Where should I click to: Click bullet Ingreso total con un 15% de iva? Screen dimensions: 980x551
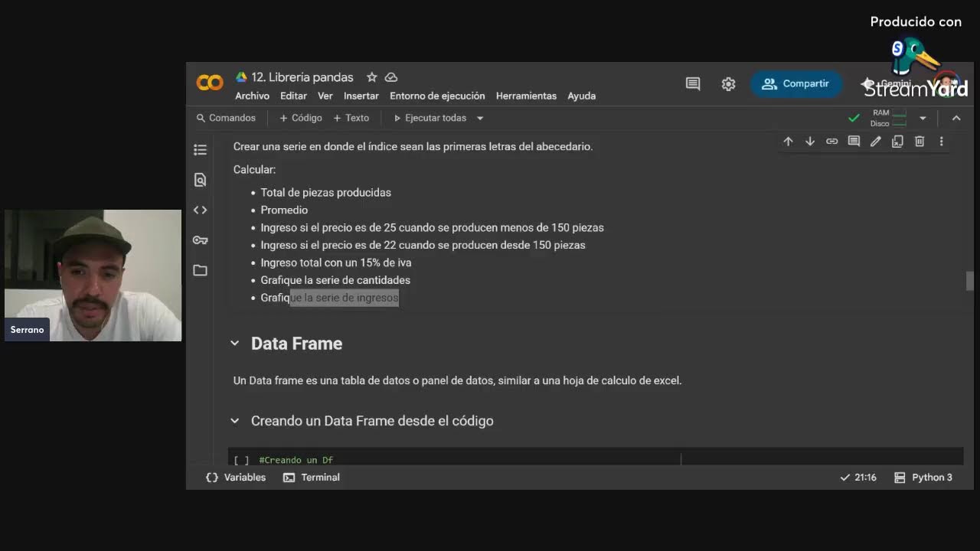pyautogui.click(x=336, y=262)
